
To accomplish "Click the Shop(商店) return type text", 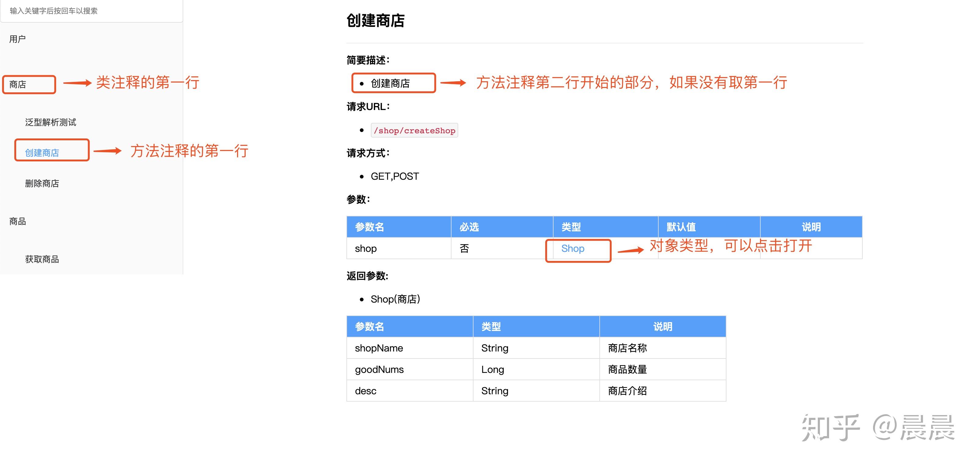I will click(395, 299).
